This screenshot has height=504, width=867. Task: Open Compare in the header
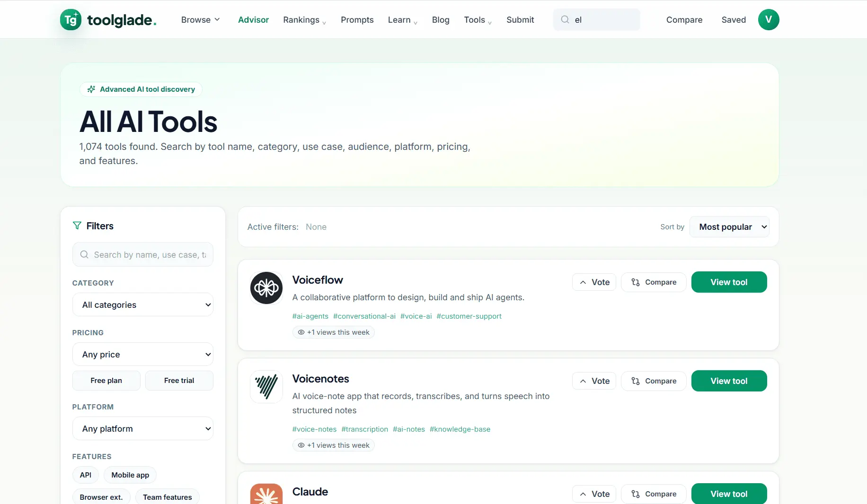pyautogui.click(x=684, y=20)
